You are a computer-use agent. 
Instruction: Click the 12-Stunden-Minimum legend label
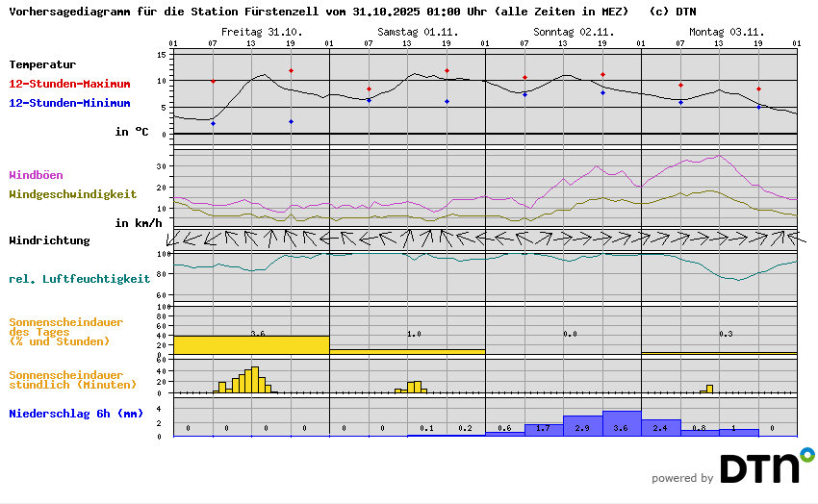(x=69, y=102)
